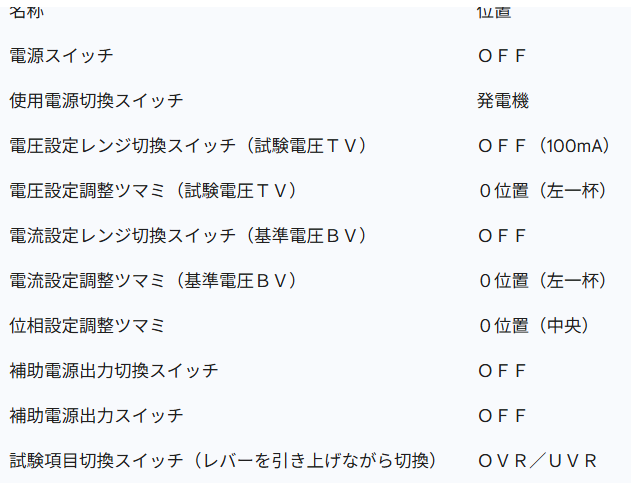Image resolution: width=631 pixels, height=483 pixels.
Task: Select the ＯＦＦ（100mA） value
Action: [544, 145]
